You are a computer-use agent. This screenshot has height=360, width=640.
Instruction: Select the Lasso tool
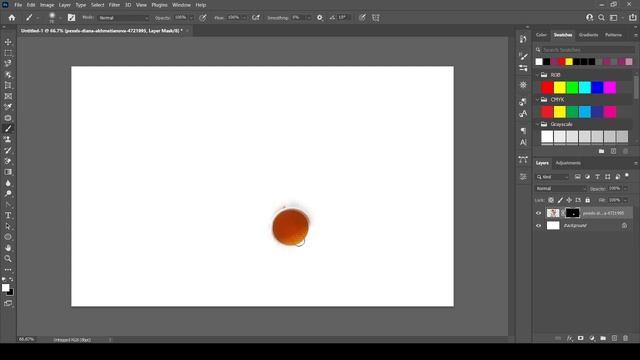click(8, 64)
